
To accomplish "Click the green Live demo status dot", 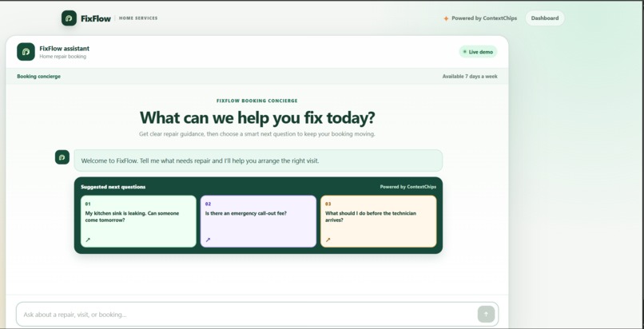I will point(464,52).
